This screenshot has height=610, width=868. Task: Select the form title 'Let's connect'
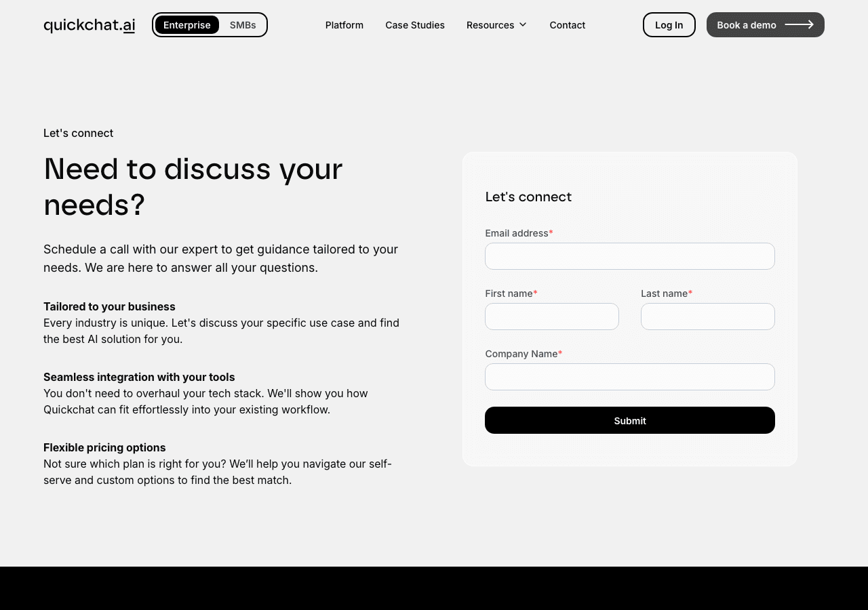point(528,197)
